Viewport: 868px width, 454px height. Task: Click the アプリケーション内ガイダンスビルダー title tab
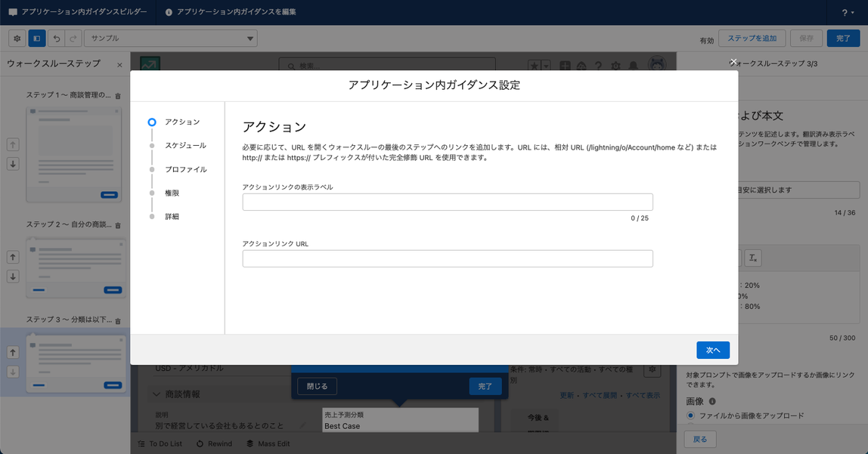[78, 11]
